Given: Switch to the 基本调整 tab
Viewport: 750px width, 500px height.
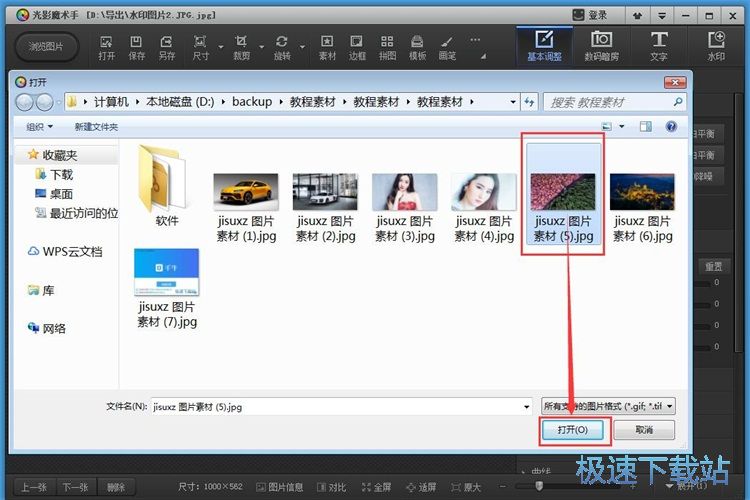Looking at the screenshot, I should click(x=544, y=46).
